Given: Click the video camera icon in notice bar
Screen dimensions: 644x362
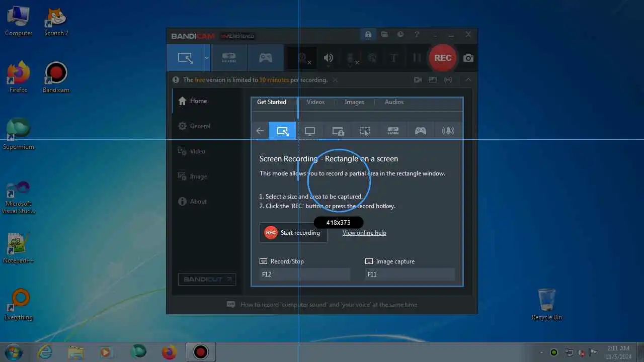Looking at the screenshot, I should 418,80.
